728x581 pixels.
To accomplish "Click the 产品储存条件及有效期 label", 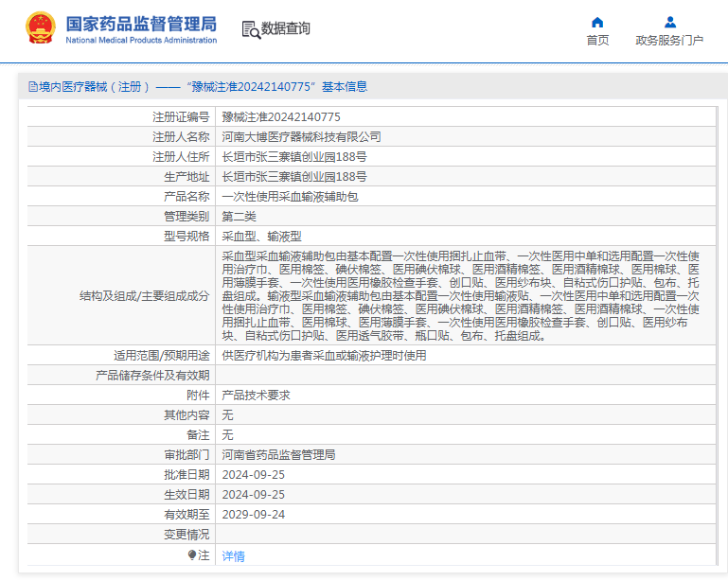I will point(152,376).
